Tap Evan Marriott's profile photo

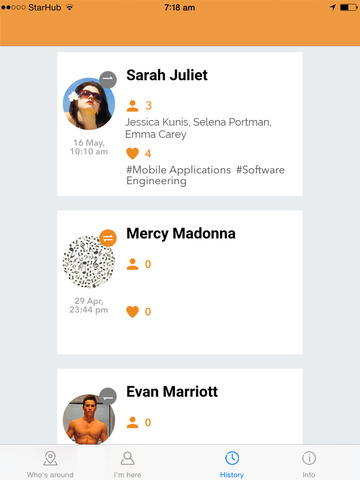(89, 419)
